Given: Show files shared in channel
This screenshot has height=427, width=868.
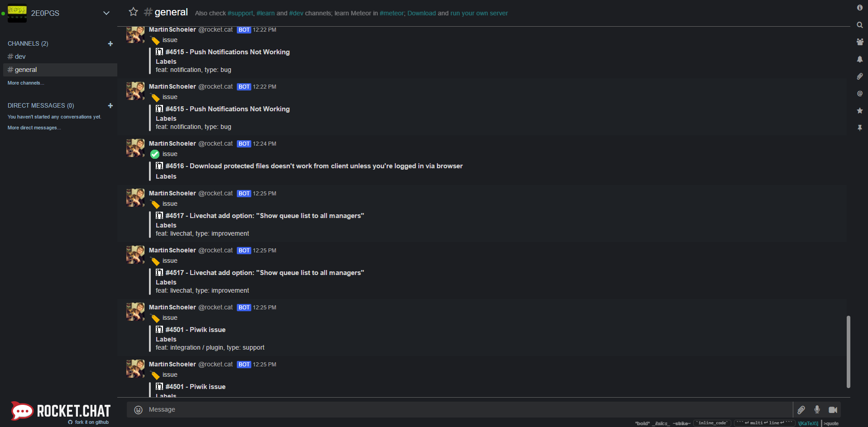Looking at the screenshot, I should 860,76.
